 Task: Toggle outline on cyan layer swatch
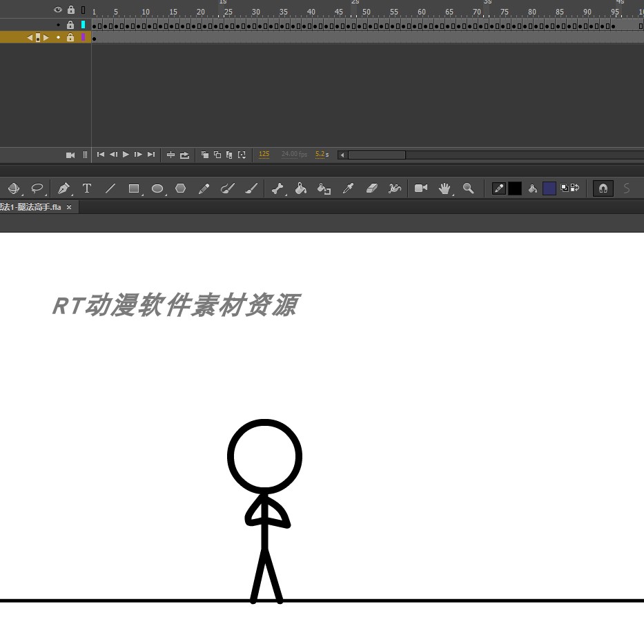(84, 25)
